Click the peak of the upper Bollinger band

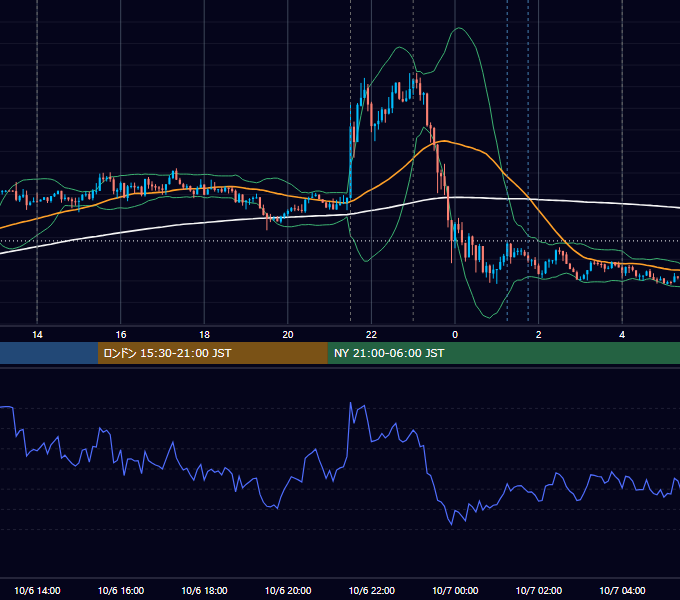point(459,28)
